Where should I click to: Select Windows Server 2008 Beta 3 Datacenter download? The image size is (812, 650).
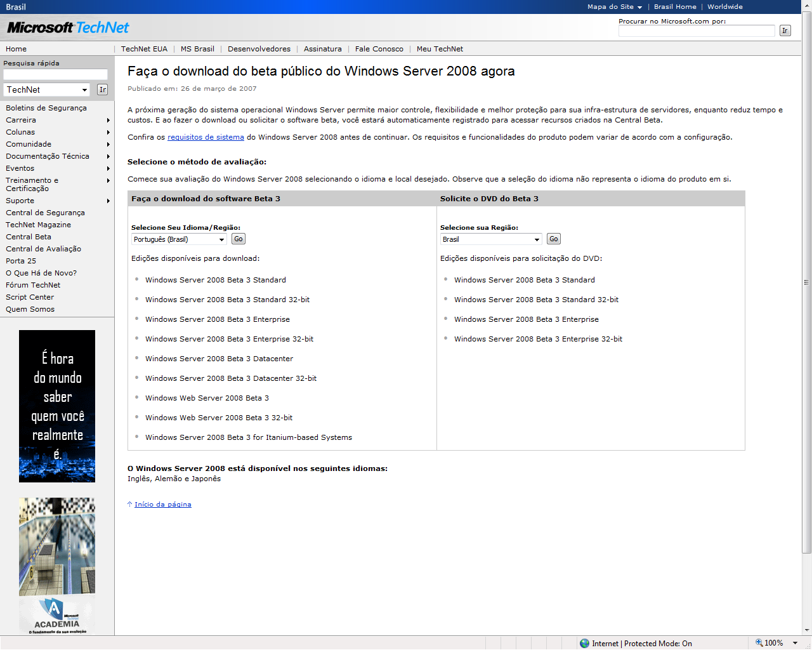click(219, 359)
